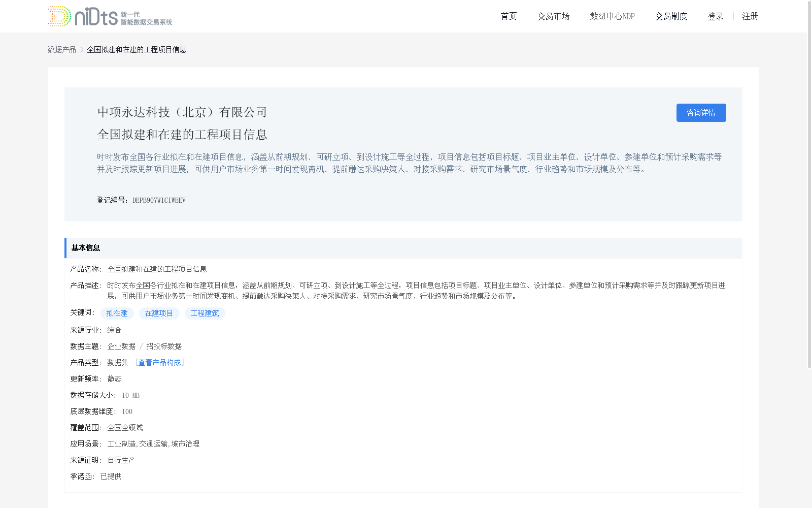Go back to 数据产品 breadcrumb
This screenshot has height=508, width=812.
point(62,49)
